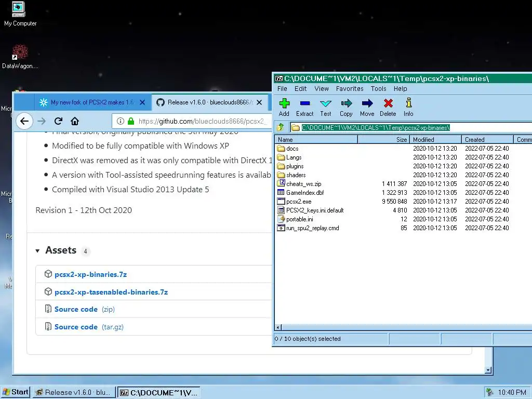Click the browser Forward arrow
Viewport: 532px width, 399px height.
pyautogui.click(x=42, y=121)
